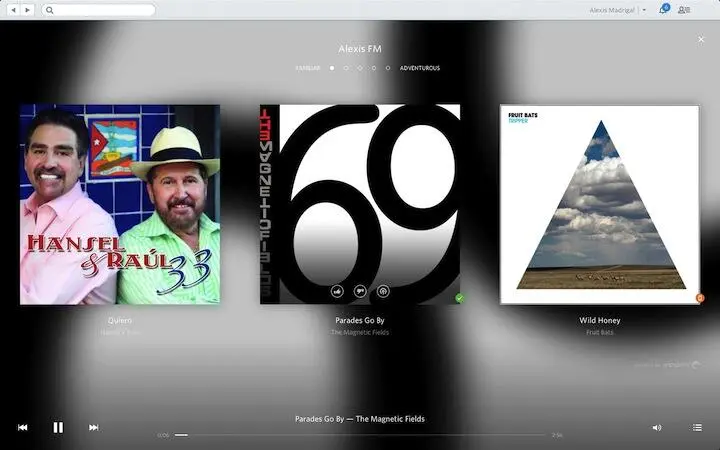The width and height of the screenshot is (720, 450).
Task: Thumbs down Parades Go By
Action: 360,291
